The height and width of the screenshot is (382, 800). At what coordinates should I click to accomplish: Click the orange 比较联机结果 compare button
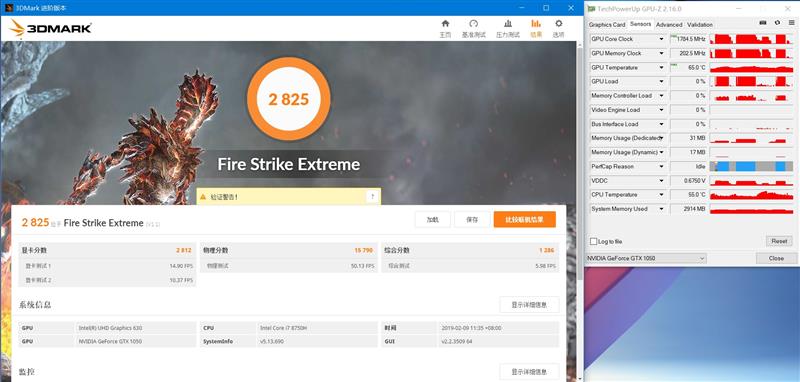pyautogui.click(x=524, y=219)
